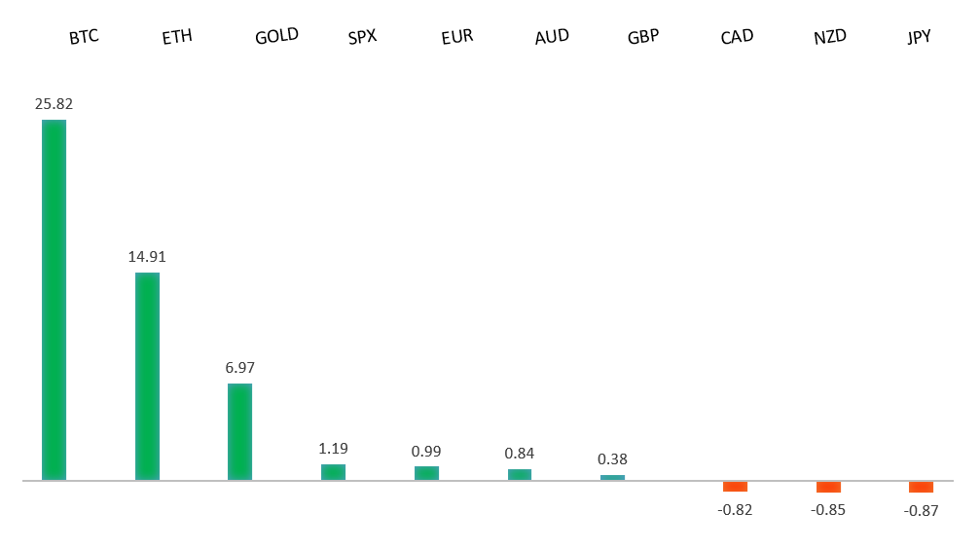Screen dimensions: 980x549
Task: Click the green ETH bar
Action: [147, 376]
